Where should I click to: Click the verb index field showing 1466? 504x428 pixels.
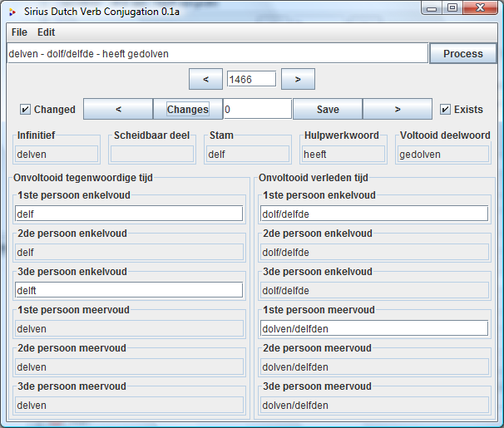(x=251, y=79)
